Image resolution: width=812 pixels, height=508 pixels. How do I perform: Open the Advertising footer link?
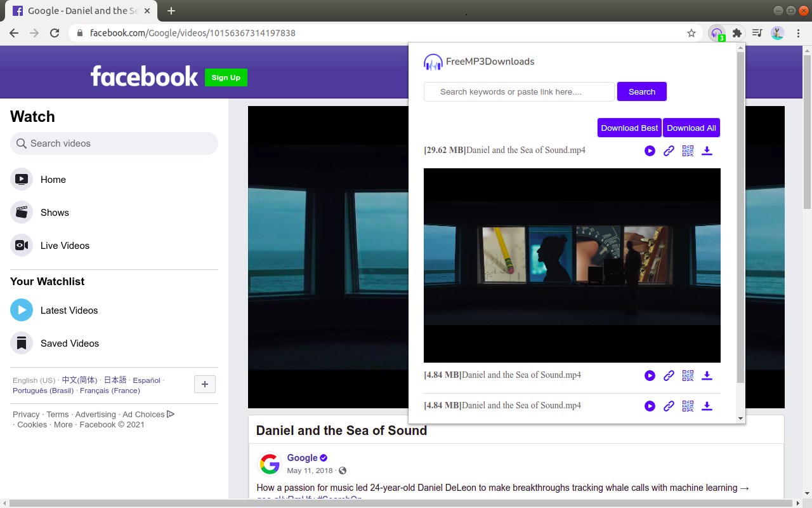point(96,414)
